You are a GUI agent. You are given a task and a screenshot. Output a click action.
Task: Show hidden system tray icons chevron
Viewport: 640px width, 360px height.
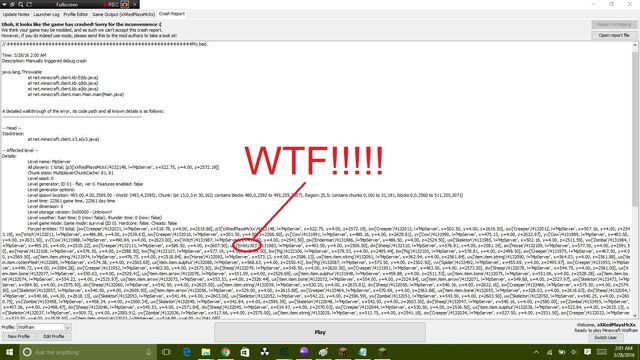[536, 352]
